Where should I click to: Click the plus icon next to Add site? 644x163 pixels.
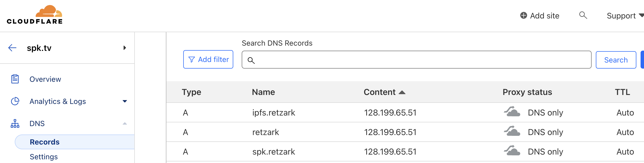pyautogui.click(x=524, y=16)
